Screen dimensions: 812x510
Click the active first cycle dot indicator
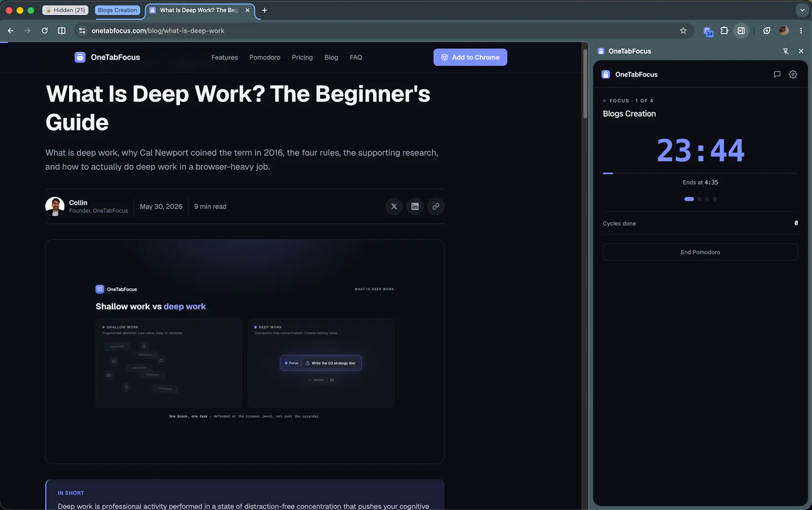tap(689, 199)
